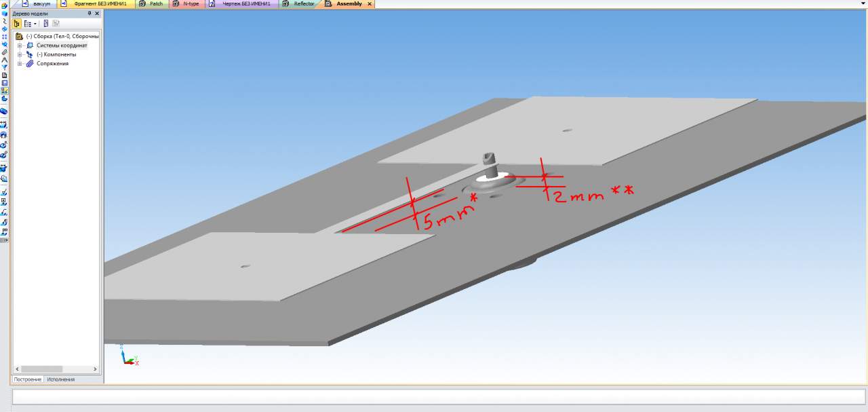The image size is (868, 412).
Task: Click the XYZ coordinate axes indicator
Action: pos(130,355)
